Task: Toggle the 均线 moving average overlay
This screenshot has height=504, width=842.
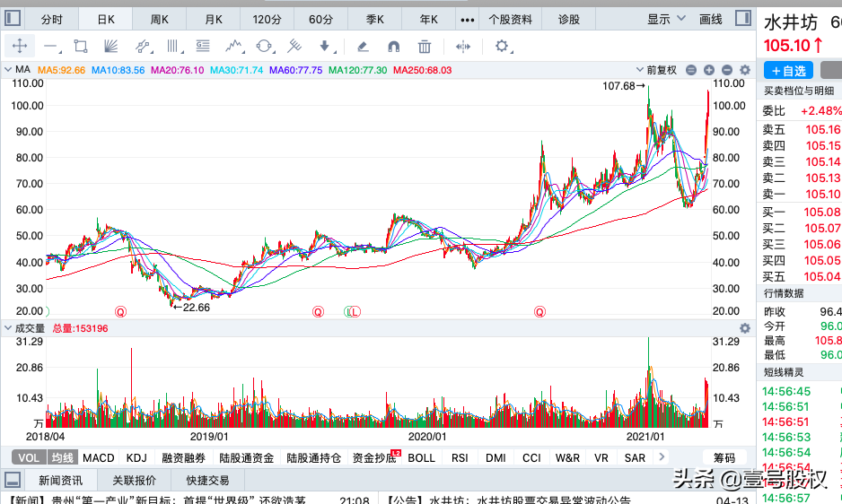Action: pos(62,458)
